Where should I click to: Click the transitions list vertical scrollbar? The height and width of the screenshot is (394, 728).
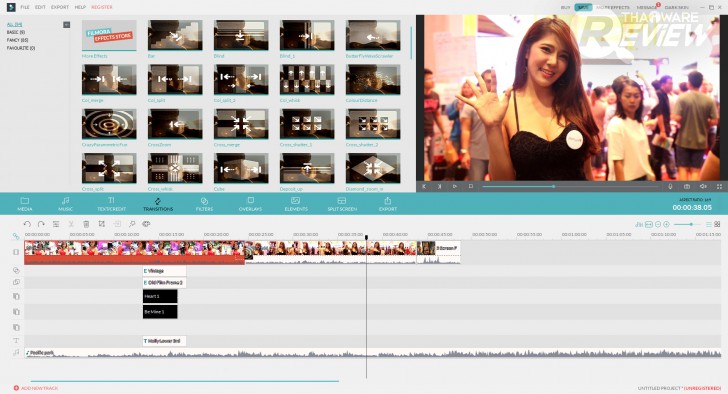pos(411,43)
